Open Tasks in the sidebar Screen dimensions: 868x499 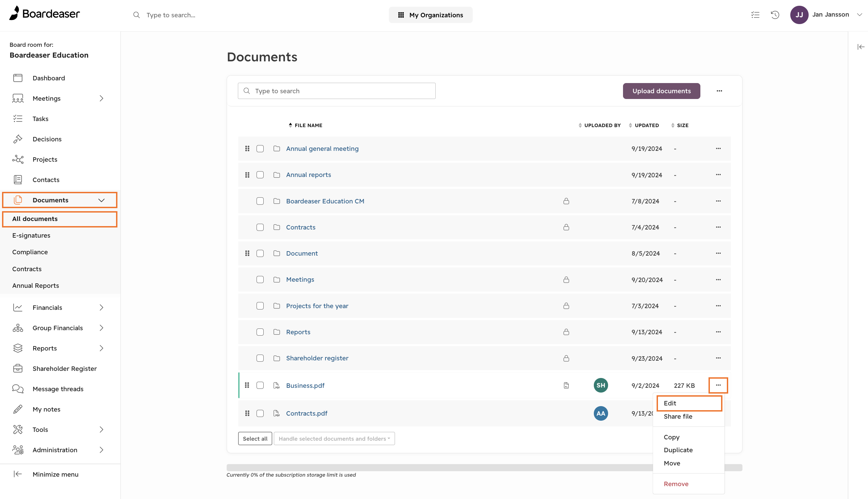[x=40, y=119]
